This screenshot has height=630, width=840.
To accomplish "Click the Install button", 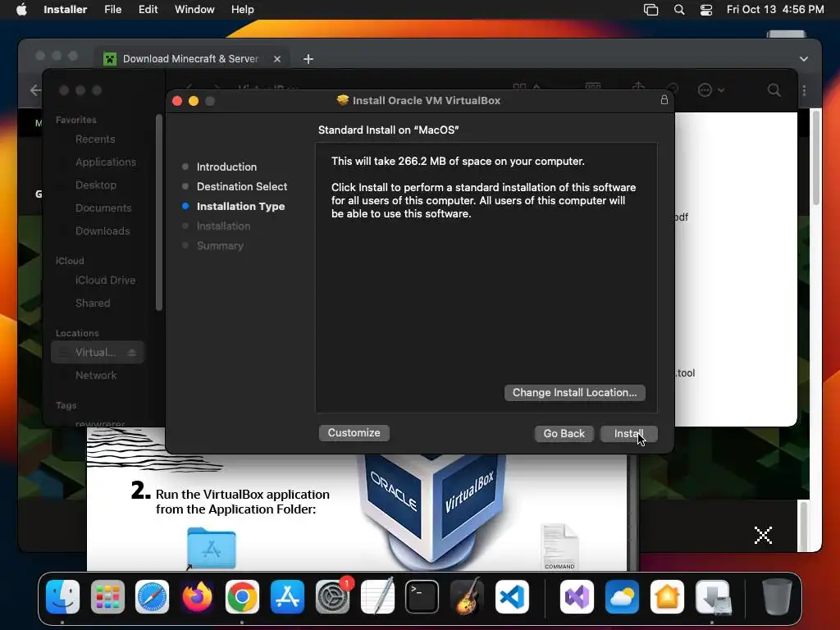I will click(x=628, y=433).
